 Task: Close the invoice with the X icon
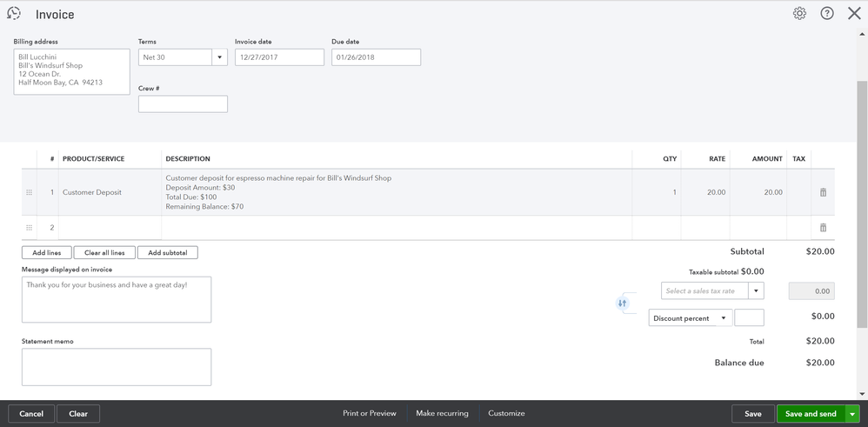coord(854,14)
